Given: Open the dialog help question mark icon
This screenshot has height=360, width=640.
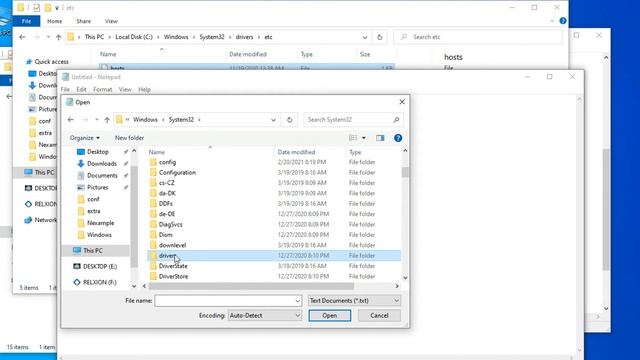Looking at the screenshot, I should [398, 138].
